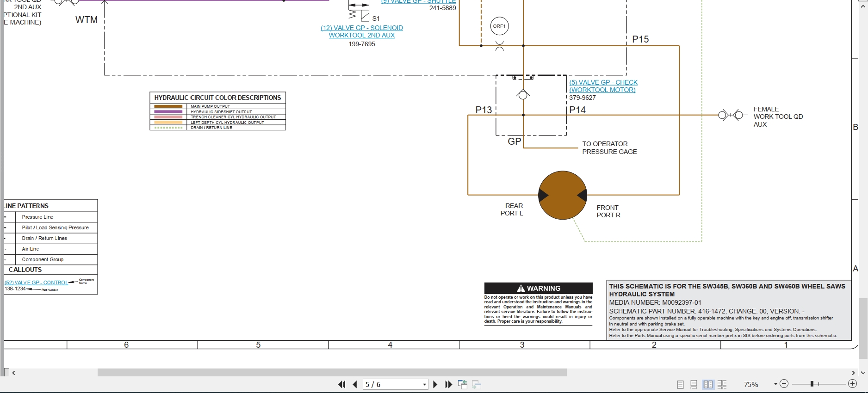Click the P13 port label

(x=484, y=110)
